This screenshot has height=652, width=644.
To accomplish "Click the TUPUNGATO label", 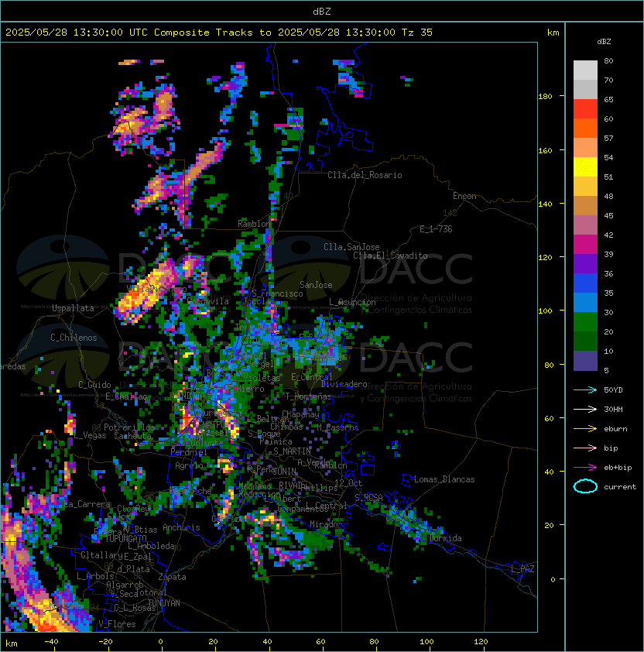I will pyautogui.click(x=126, y=538).
